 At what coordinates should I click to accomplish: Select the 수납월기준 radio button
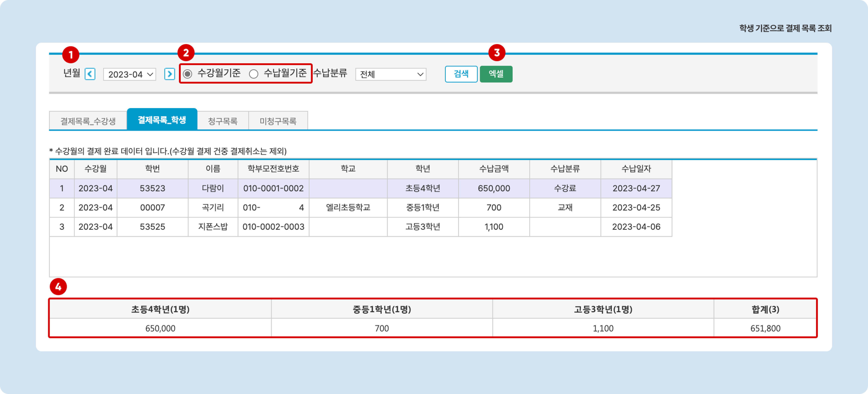(x=253, y=74)
